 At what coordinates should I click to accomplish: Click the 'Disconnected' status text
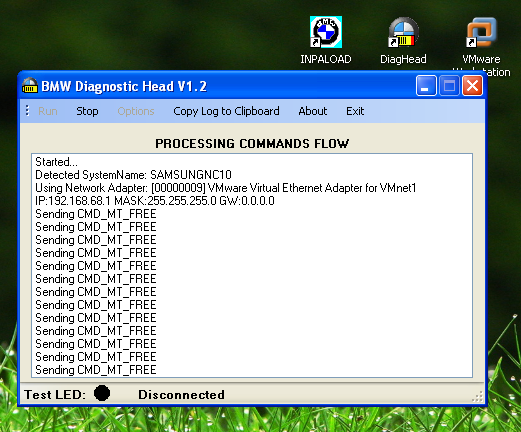coord(181,395)
